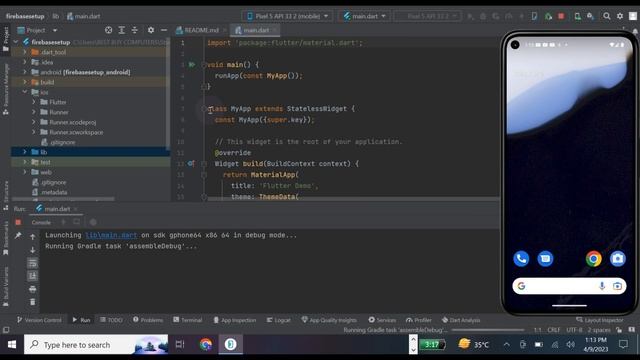Print console output with printer icon
This screenshot has height=360, width=640.
pyautogui.click(x=33, y=289)
